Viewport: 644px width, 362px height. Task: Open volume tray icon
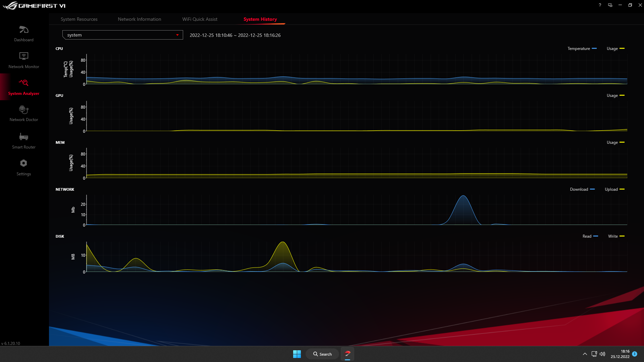coord(602,354)
